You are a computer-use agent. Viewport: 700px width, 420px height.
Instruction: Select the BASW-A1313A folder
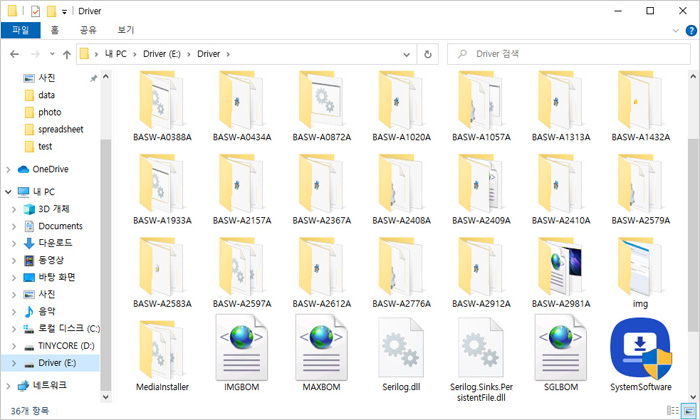tap(561, 106)
